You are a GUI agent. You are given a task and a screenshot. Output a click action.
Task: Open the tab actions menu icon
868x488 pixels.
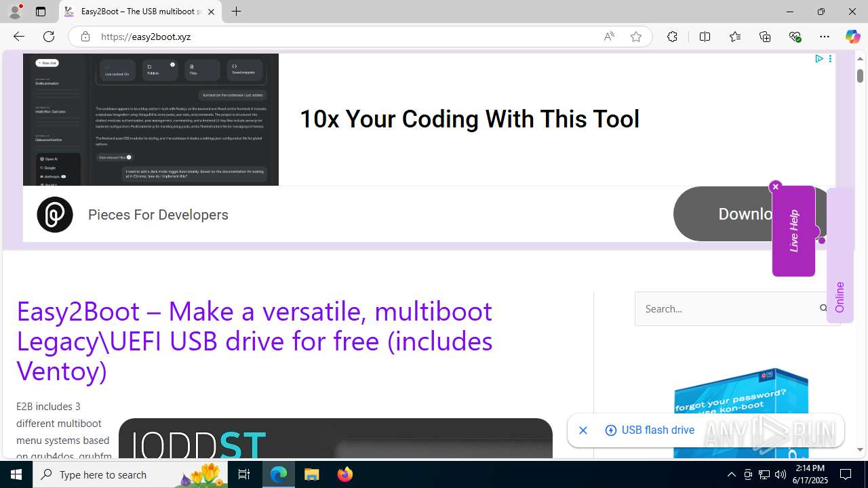pos(41,12)
